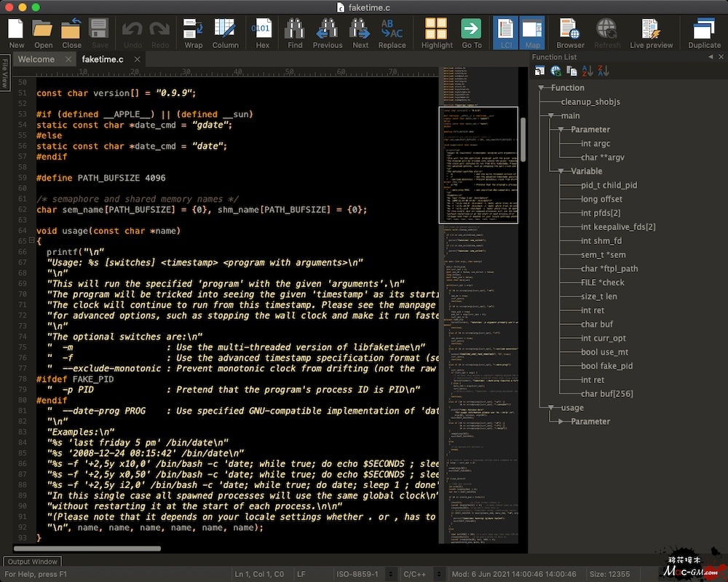The width and height of the screenshot is (728, 582).
Task: Select cleanup_shobjs in the function list
Action: [x=590, y=102]
